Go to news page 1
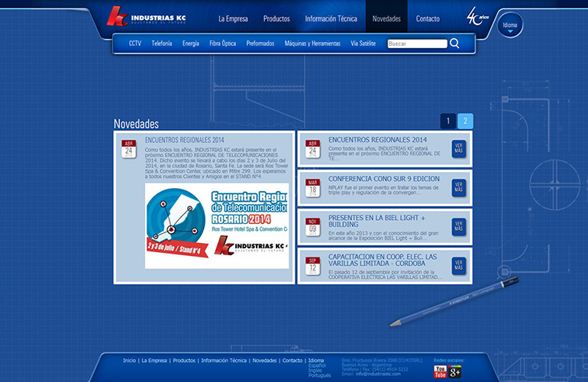 [447, 121]
